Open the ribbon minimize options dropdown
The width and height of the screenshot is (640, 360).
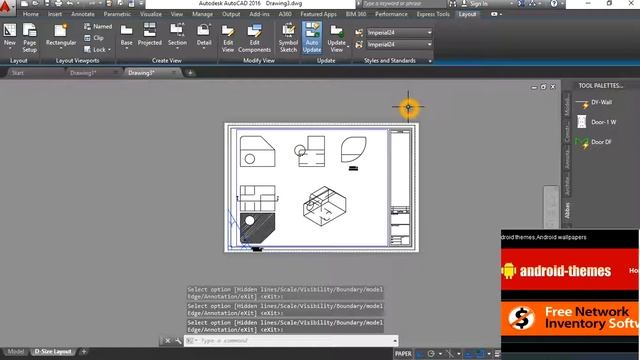pyautogui.click(x=500, y=14)
